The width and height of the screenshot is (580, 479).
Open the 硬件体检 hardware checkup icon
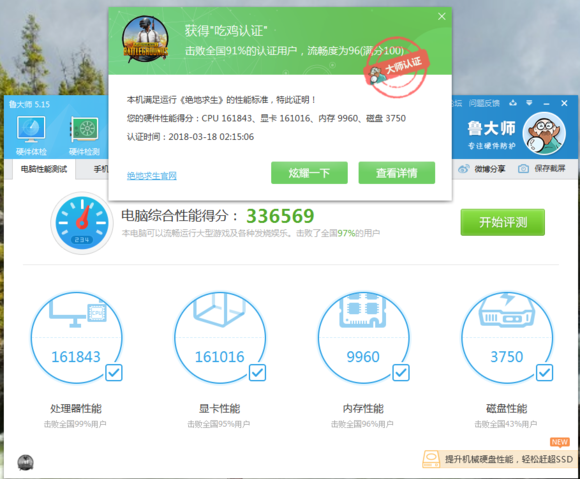(x=31, y=129)
